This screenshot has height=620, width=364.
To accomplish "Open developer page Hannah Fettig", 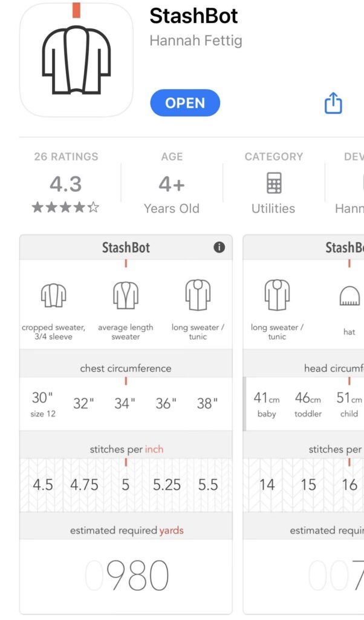I will (196, 41).
